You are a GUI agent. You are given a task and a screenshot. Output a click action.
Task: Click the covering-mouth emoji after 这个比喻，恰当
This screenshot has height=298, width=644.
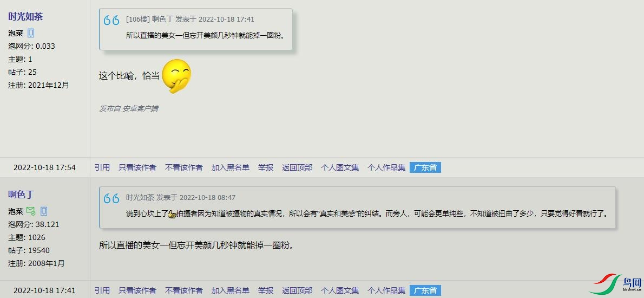tap(176, 76)
